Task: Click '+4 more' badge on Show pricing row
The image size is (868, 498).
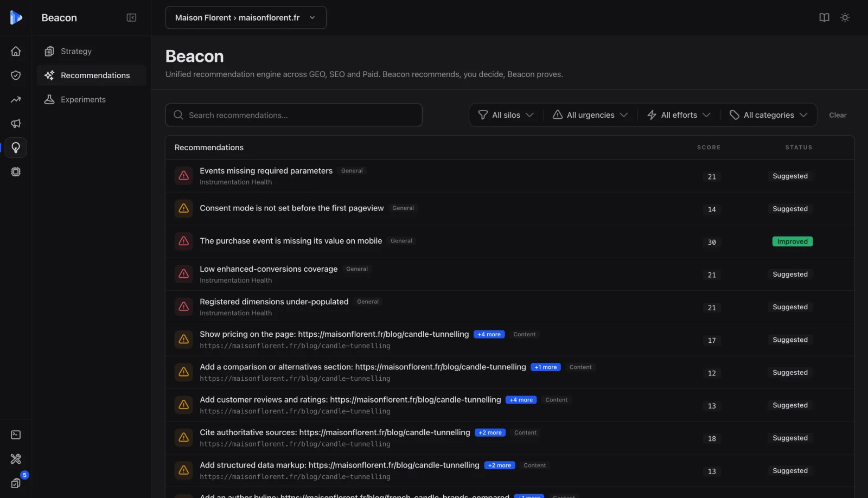Action: [489, 334]
